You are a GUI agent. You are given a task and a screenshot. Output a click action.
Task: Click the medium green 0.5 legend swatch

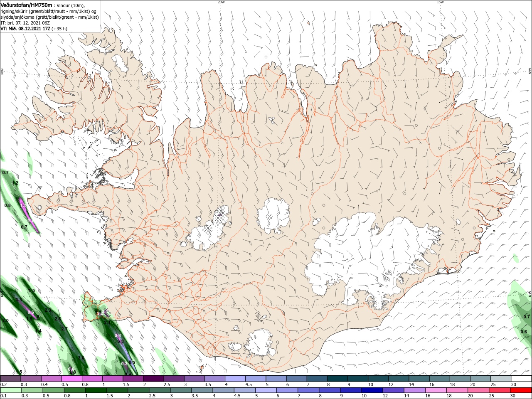pos(53,390)
